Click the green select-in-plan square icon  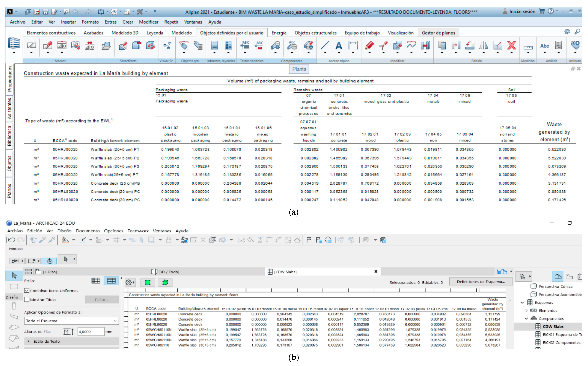pyautogui.click(x=148, y=282)
